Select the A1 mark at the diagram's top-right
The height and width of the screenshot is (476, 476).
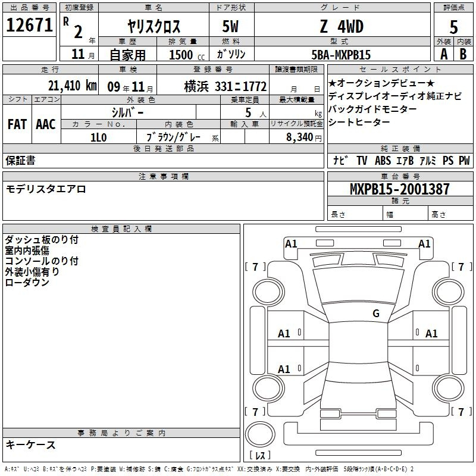point(424,243)
